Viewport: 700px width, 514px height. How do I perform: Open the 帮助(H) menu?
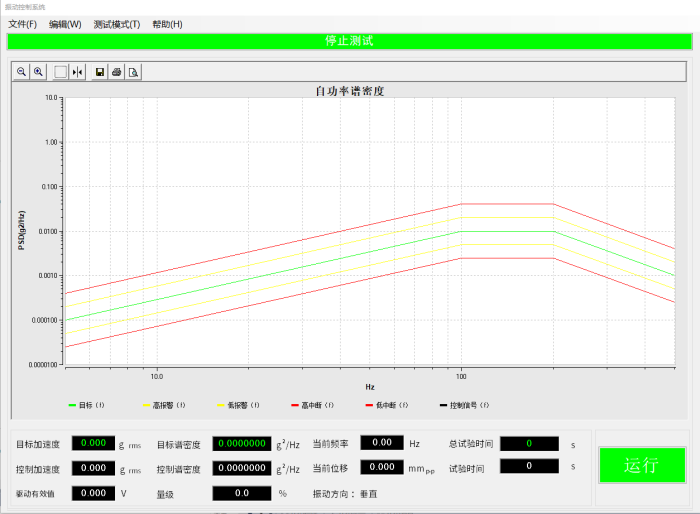167,24
